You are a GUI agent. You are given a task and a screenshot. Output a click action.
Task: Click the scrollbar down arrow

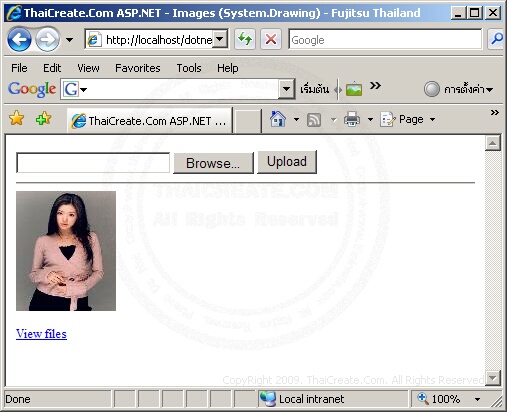pos(493,378)
